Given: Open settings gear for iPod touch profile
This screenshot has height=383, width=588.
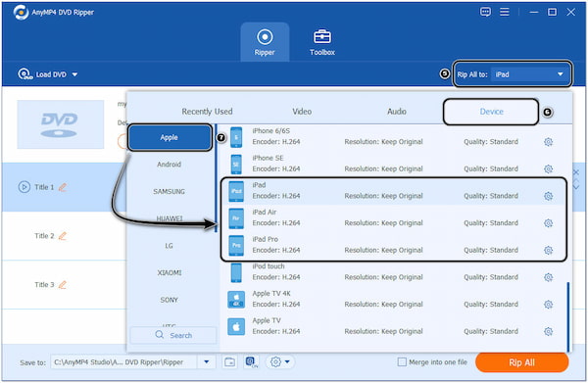Looking at the screenshot, I should point(548,277).
